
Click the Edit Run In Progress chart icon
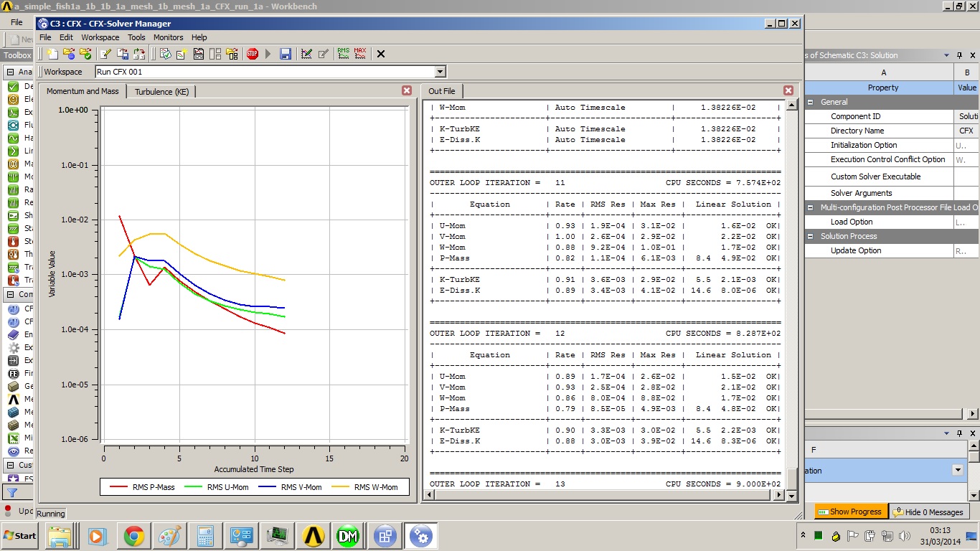pos(307,54)
